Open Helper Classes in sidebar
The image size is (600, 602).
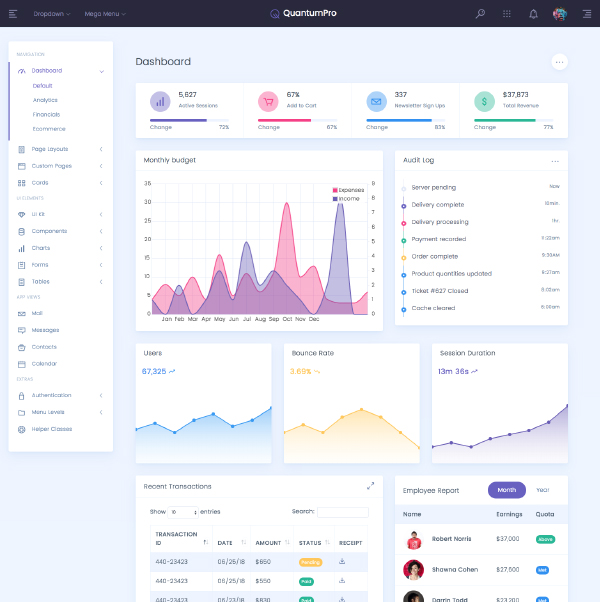point(52,429)
